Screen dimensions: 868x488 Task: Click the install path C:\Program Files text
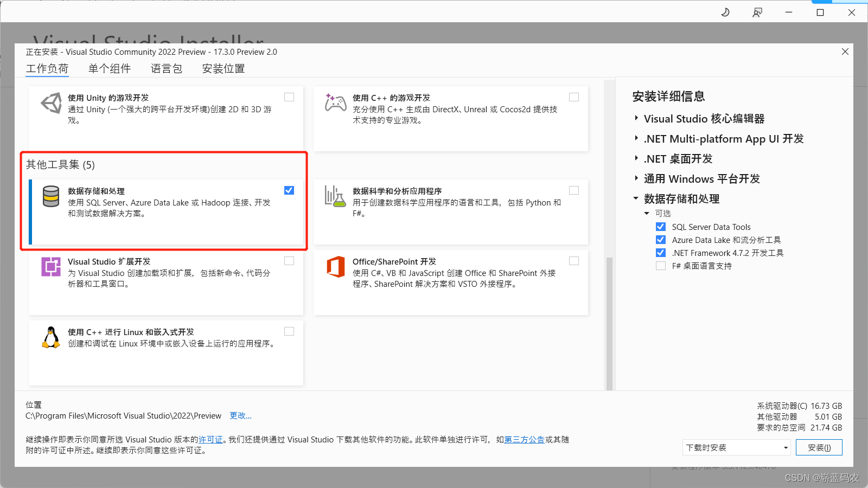click(x=123, y=416)
